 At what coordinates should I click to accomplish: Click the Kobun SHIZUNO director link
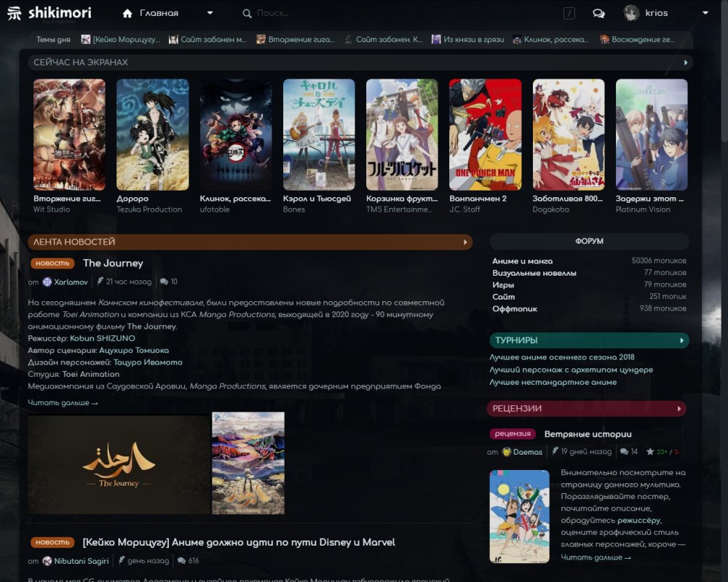click(102, 338)
